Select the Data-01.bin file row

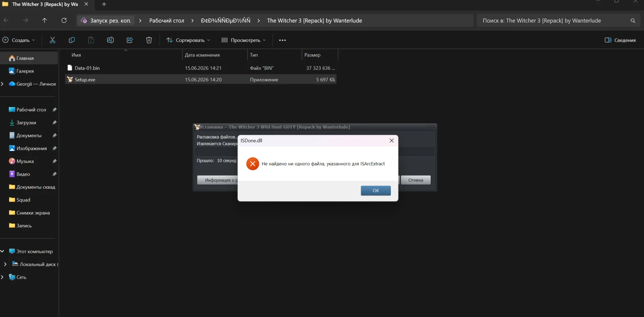click(201, 68)
